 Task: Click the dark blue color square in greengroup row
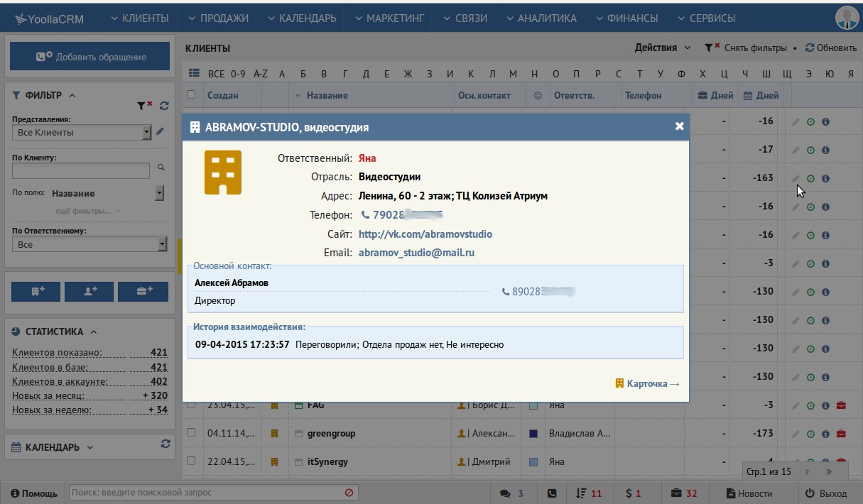(534, 433)
